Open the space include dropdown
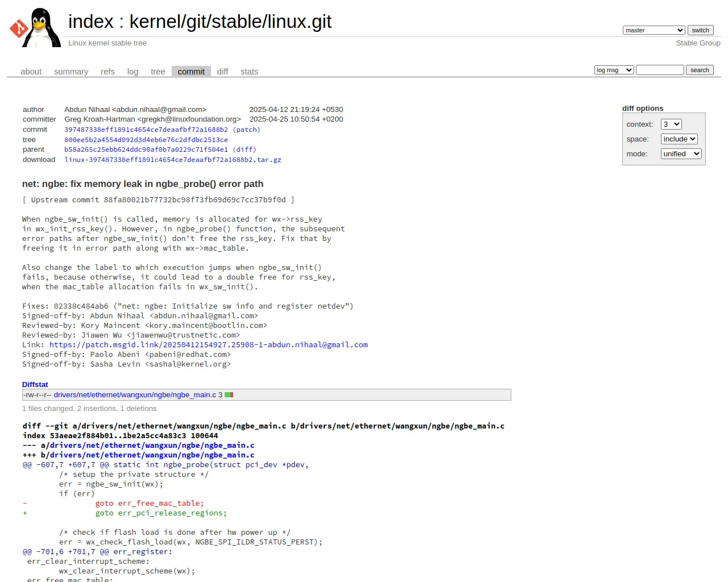This screenshot has height=582, width=728. tap(679, 139)
